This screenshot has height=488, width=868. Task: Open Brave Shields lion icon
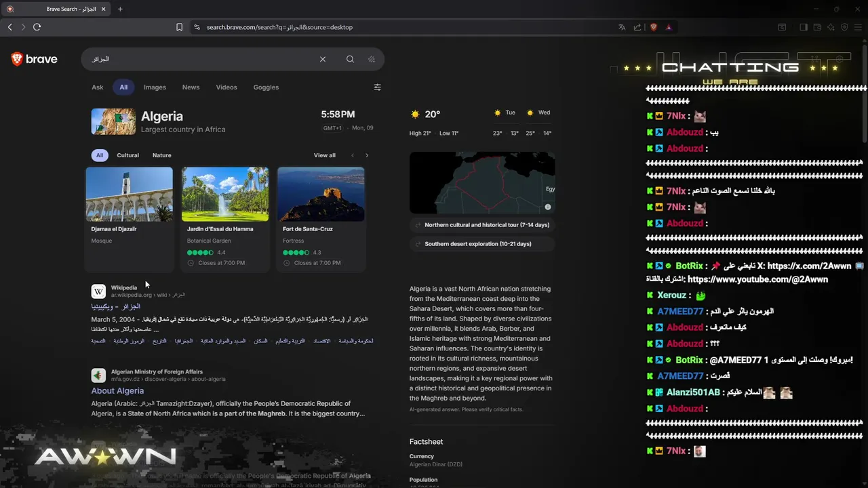click(x=654, y=27)
